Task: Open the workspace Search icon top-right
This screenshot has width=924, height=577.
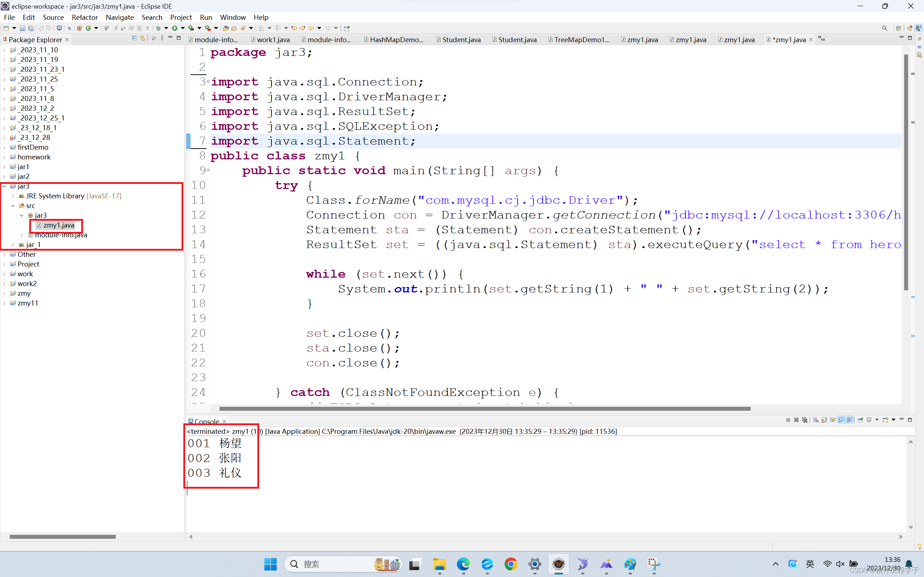Action: pos(885,28)
